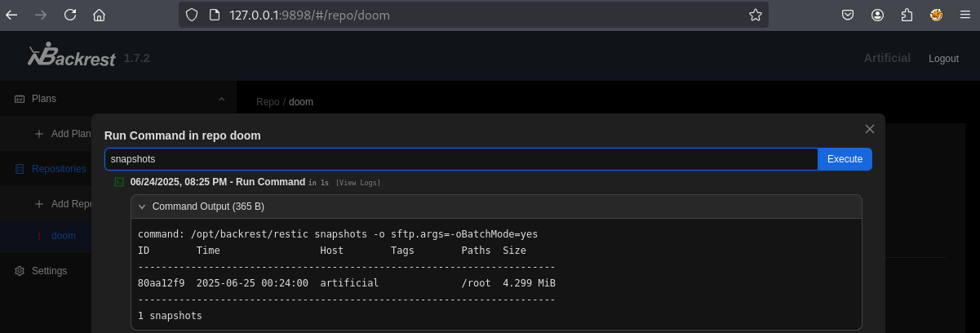
Task: Collapse the Plans menu chevron
Action: [221, 99]
